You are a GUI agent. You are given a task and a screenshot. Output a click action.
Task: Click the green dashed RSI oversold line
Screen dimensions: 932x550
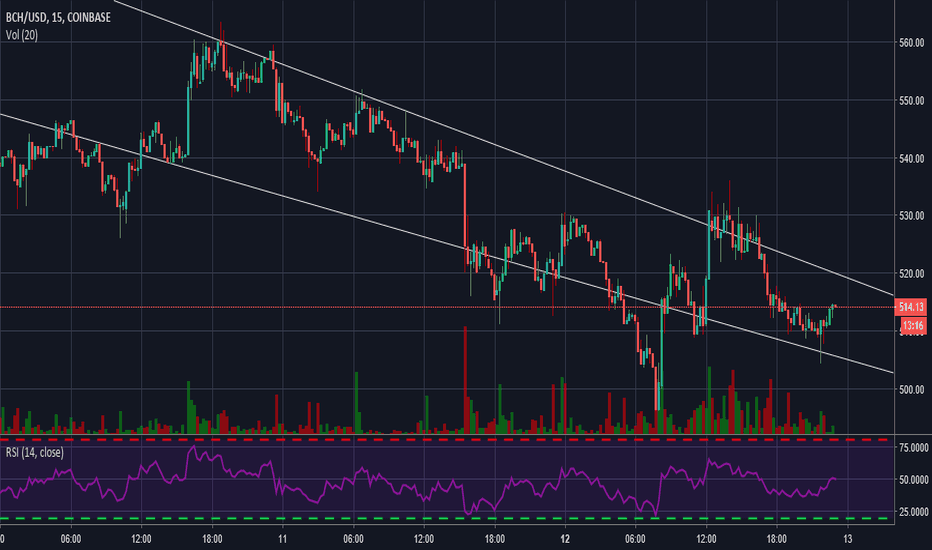(x=447, y=518)
